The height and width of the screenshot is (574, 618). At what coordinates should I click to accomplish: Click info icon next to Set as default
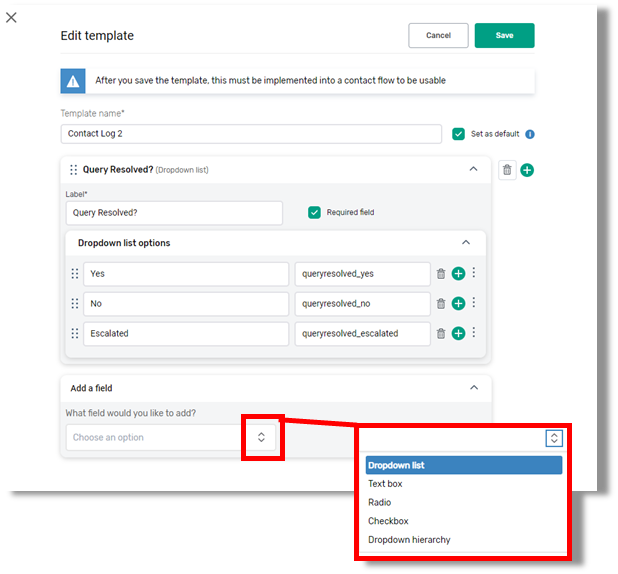coord(530,134)
